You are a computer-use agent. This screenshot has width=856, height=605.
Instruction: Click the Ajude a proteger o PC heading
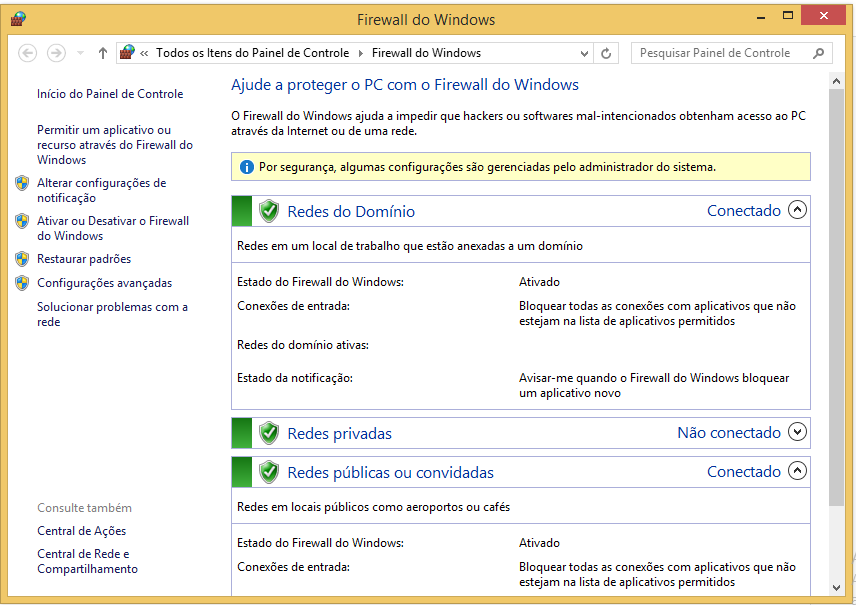click(x=405, y=85)
